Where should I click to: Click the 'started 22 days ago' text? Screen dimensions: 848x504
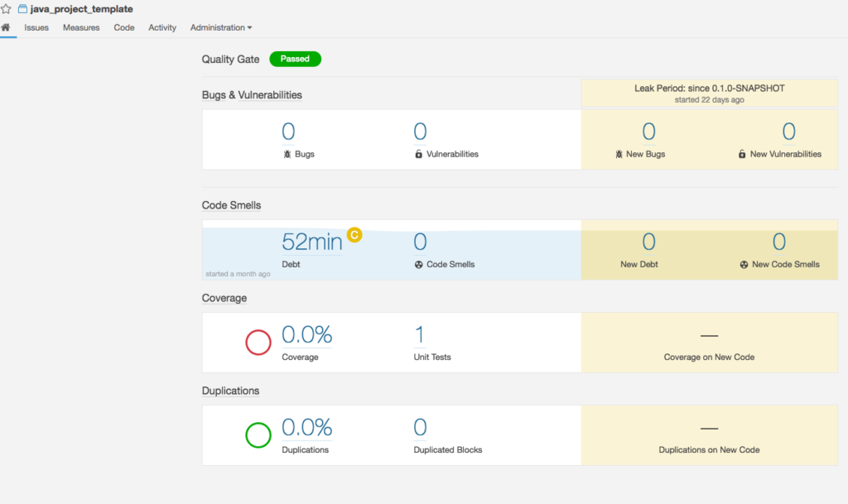pos(710,100)
